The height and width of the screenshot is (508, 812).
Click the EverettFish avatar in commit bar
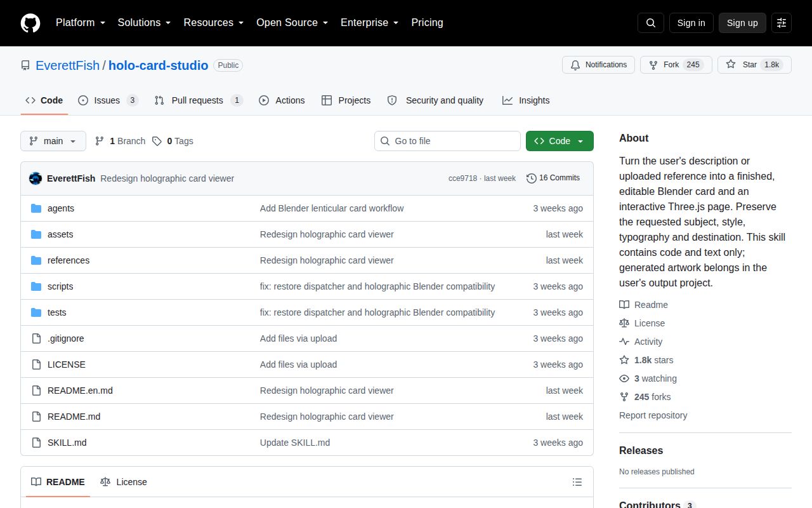(36, 178)
